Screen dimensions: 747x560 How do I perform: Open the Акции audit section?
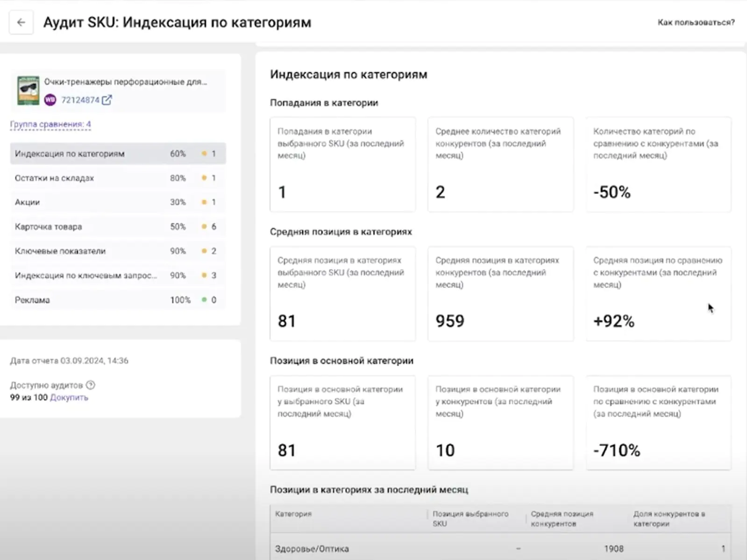(x=118, y=202)
